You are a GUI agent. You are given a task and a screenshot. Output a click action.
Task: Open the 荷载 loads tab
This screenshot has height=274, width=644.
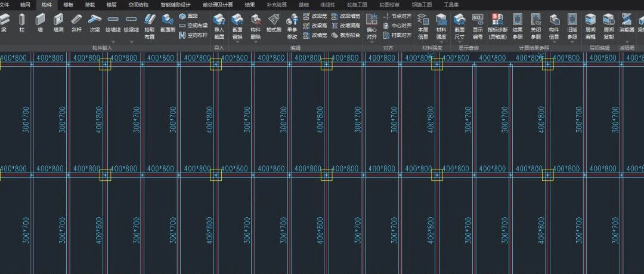[90, 5]
